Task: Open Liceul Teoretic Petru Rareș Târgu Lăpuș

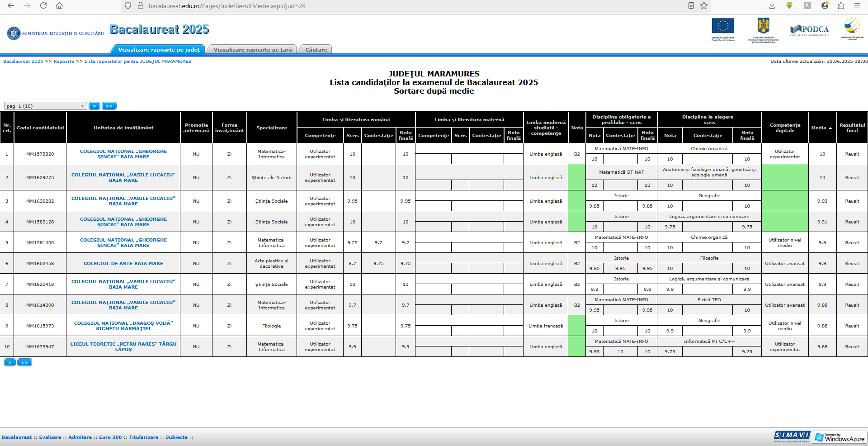Action: click(123, 346)
